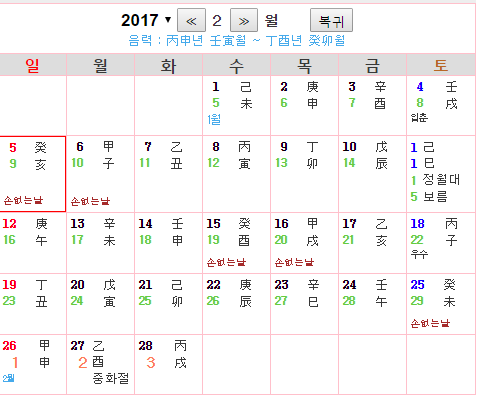The width and height of the screenshot is (480, 400).
Task: Select February 7 date number
Action: pos(148,147)
